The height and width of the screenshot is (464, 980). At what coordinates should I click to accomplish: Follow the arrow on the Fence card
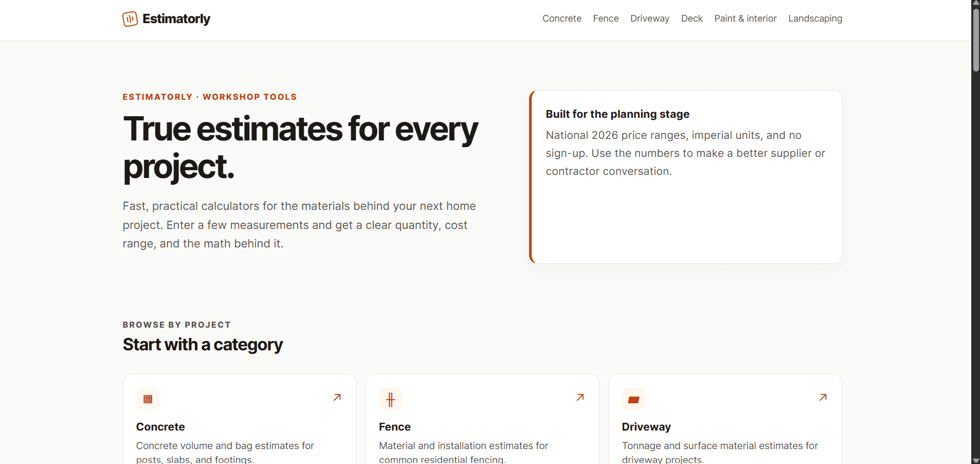point(580,397)
